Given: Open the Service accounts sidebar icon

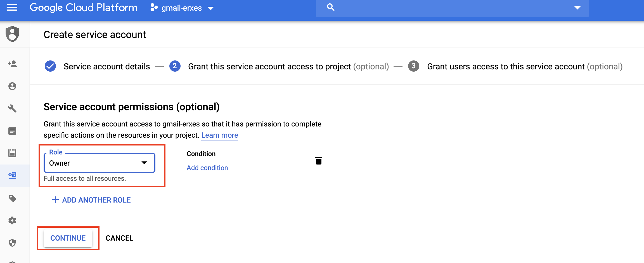Looking at the screenshot, I should click(12, 175).
